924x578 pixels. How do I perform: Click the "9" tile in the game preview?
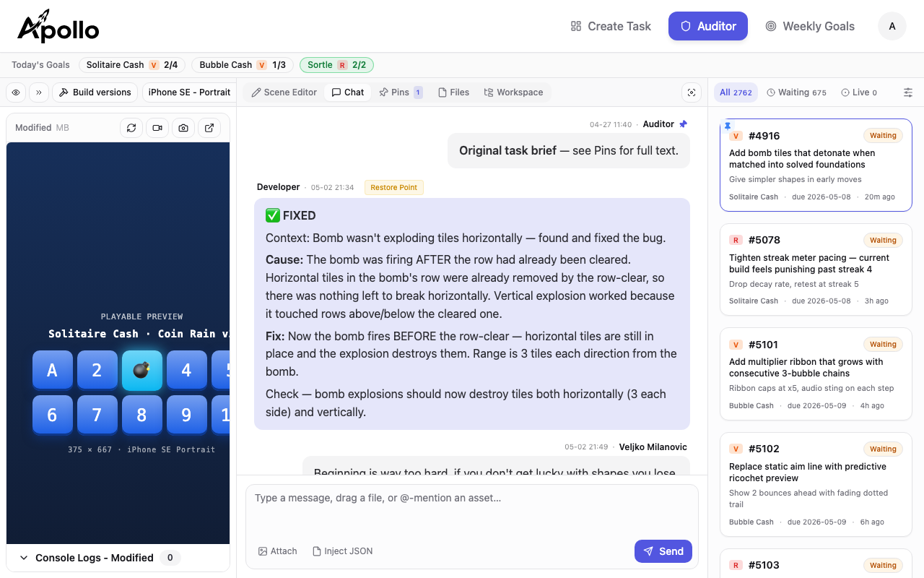pyautogui.click(x=186, y=415)
